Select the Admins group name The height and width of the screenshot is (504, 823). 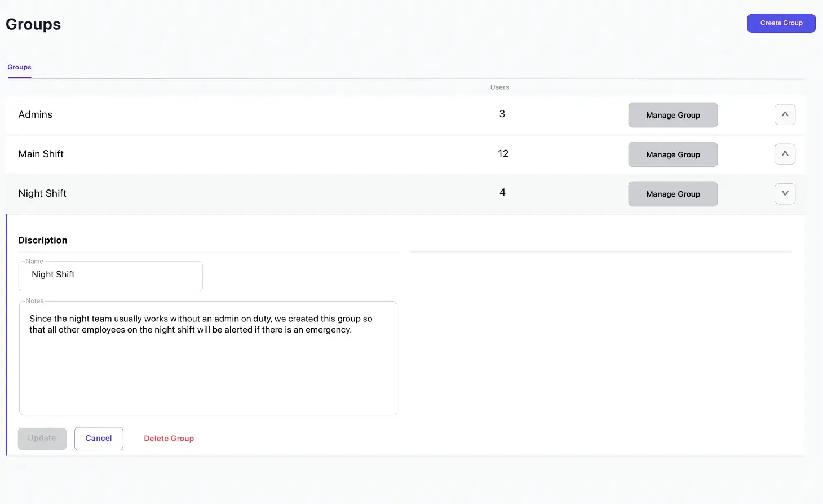tap(36, 114)
